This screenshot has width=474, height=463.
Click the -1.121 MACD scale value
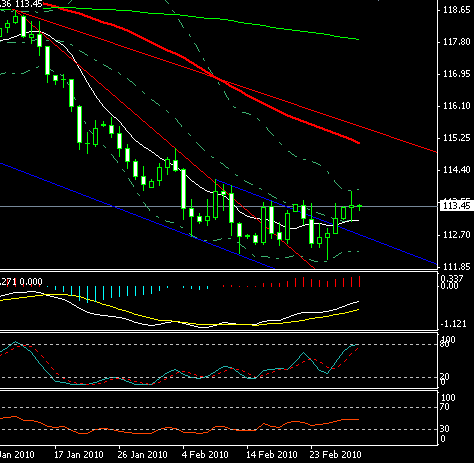pyautogui.click(x=453, y=324)
